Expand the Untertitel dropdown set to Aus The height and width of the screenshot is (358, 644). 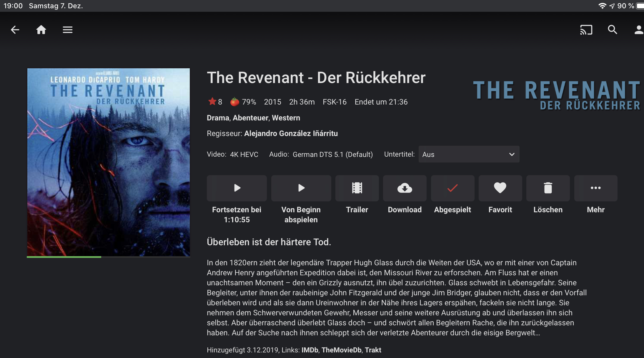469,154
